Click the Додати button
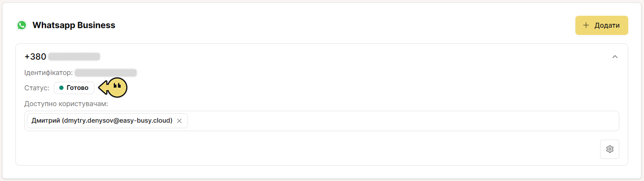This screenshot has height=181, width=644. 601,25
